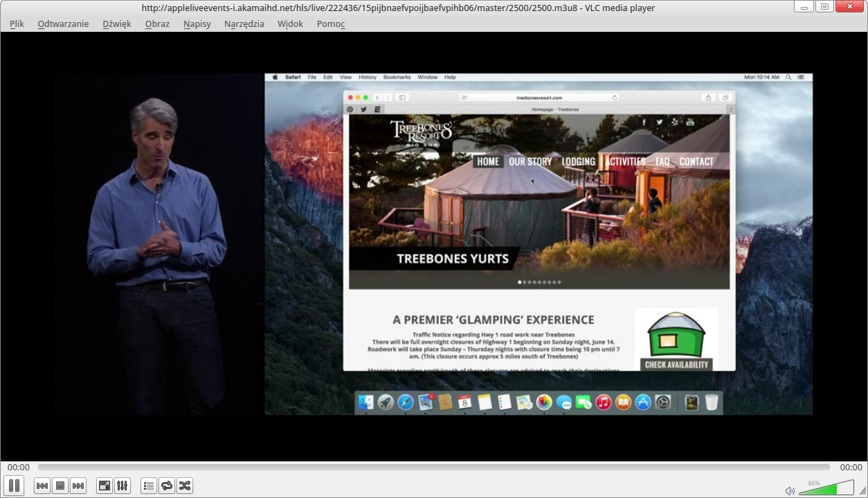Skip to previous media item
This screenshot has width=868, height=498.
42,486
